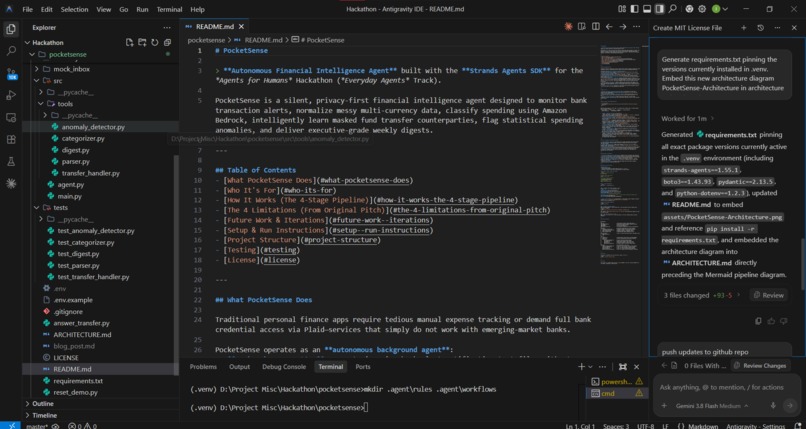
Task: Switch to the Ports panel tab
Action: tap(363, 367)
